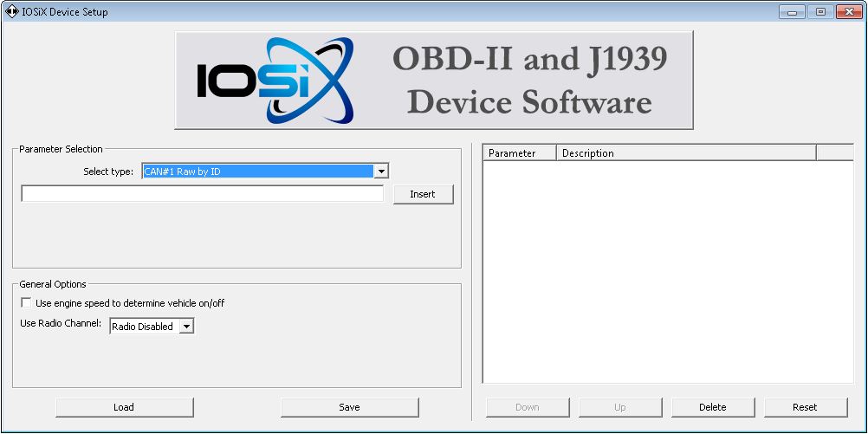Maximize the IOSiX Device Setup window

(820, 11)
